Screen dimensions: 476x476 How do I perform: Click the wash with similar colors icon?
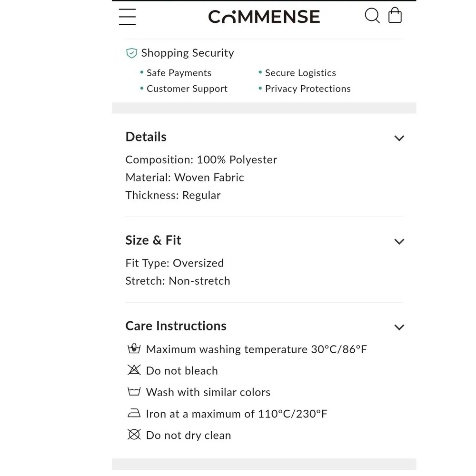pos(134,392)
